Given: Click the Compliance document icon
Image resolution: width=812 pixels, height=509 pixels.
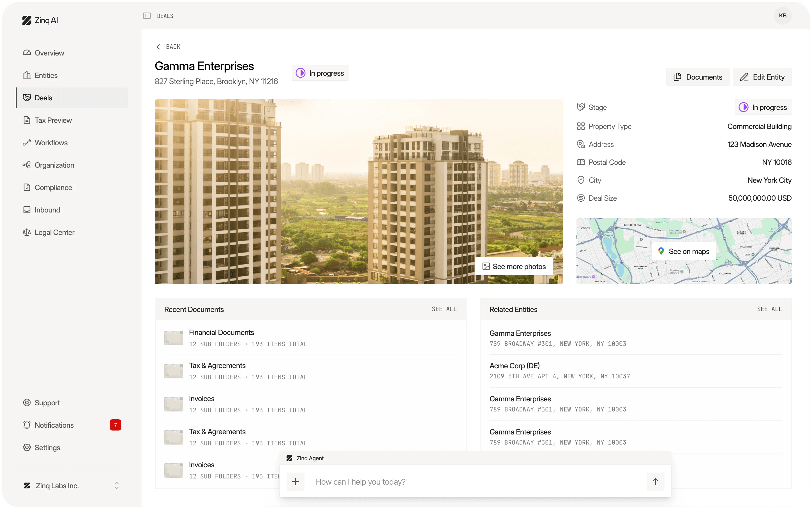Looking at the screenshot, I should click(27, 187).
